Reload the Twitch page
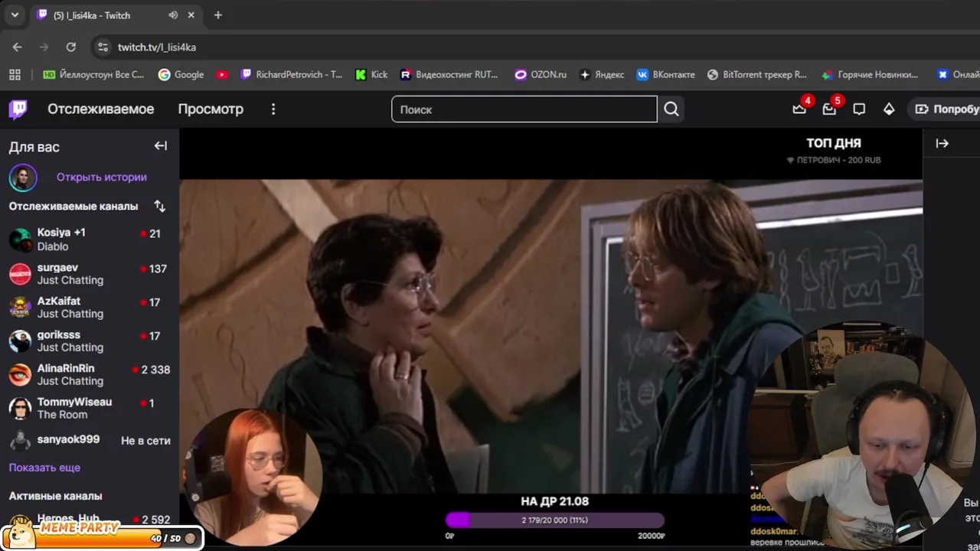The height and width of the screenshot is (551, 980). point(70,47)
